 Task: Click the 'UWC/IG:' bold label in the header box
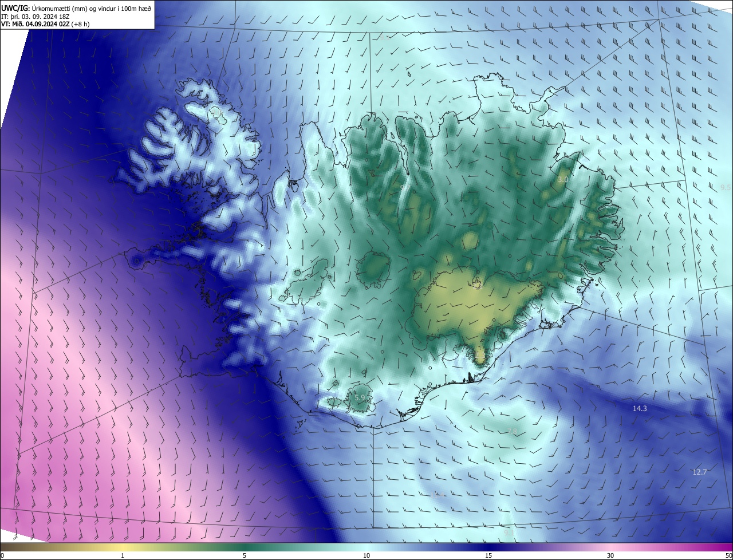pos(16,7)
